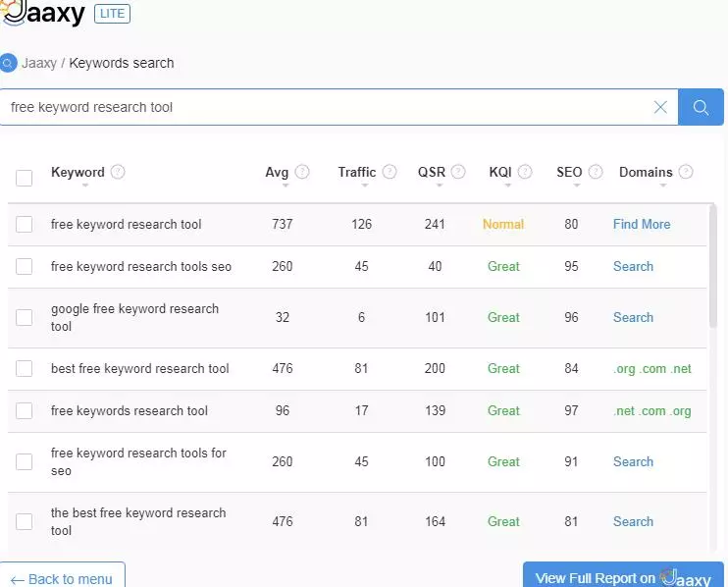The width and height of the screenshot is (728, 587).
Task: Click QSR value 241
Action: 435,225
